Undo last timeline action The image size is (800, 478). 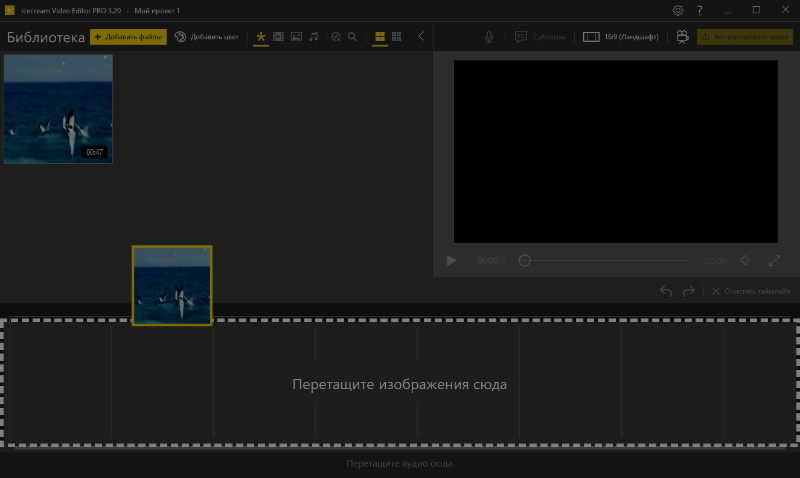tap(666, 291)
